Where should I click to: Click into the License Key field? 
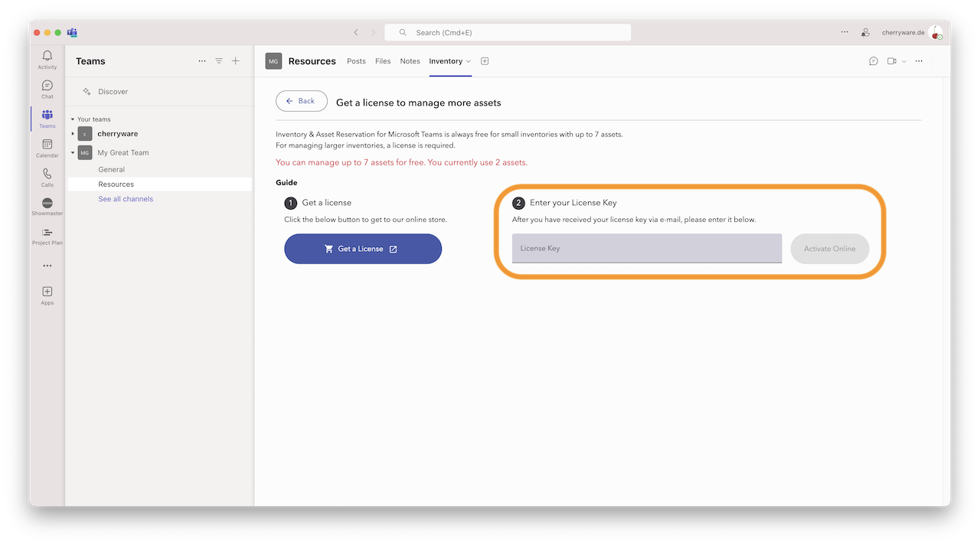(x=646, y=249)
